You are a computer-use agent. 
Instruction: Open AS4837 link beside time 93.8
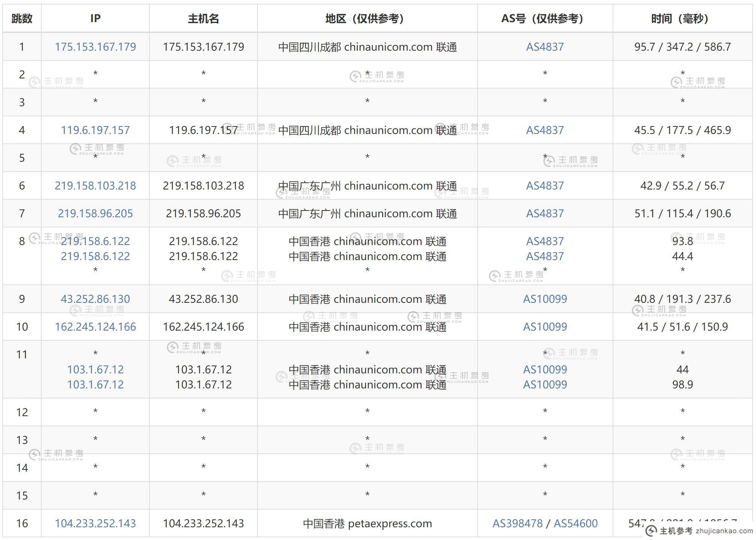[545, 241]
